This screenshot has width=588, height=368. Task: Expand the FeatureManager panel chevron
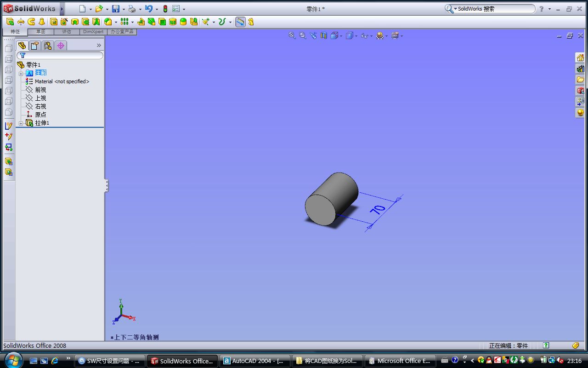99,45
